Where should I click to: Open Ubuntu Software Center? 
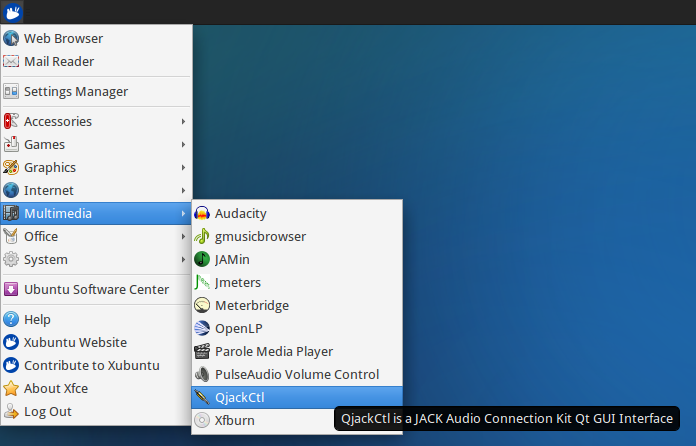[x=96, y=290]
